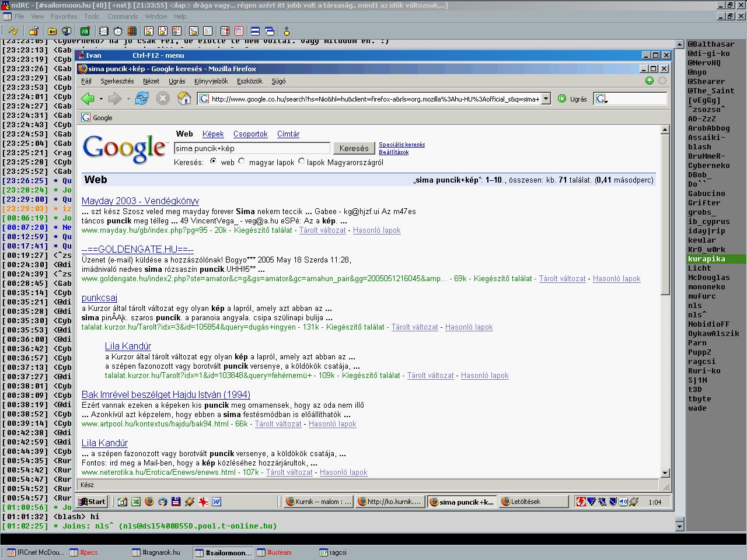Select 'lapok Magyarországról' radio button
The width and height of the screenshot is (747, 560).
tap(301, 161)
